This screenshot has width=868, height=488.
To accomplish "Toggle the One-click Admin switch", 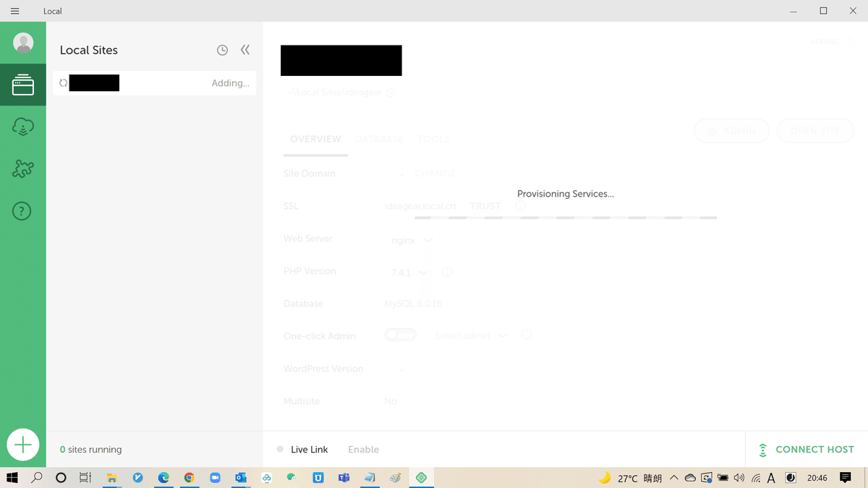I will pyautogui.click(x=400, y=335).
